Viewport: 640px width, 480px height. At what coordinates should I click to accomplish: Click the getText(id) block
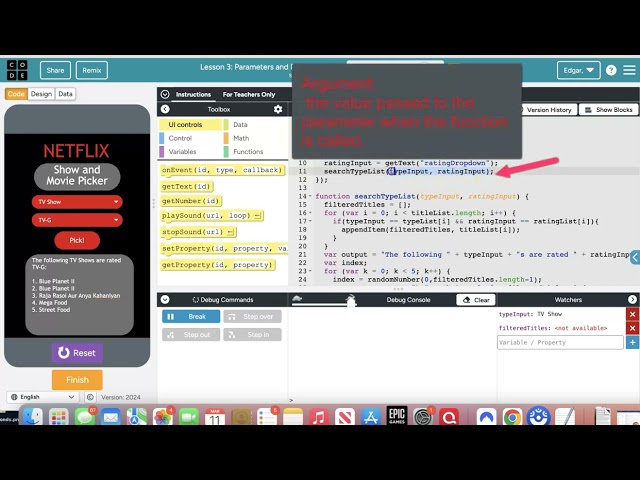[x=187, y=187]
